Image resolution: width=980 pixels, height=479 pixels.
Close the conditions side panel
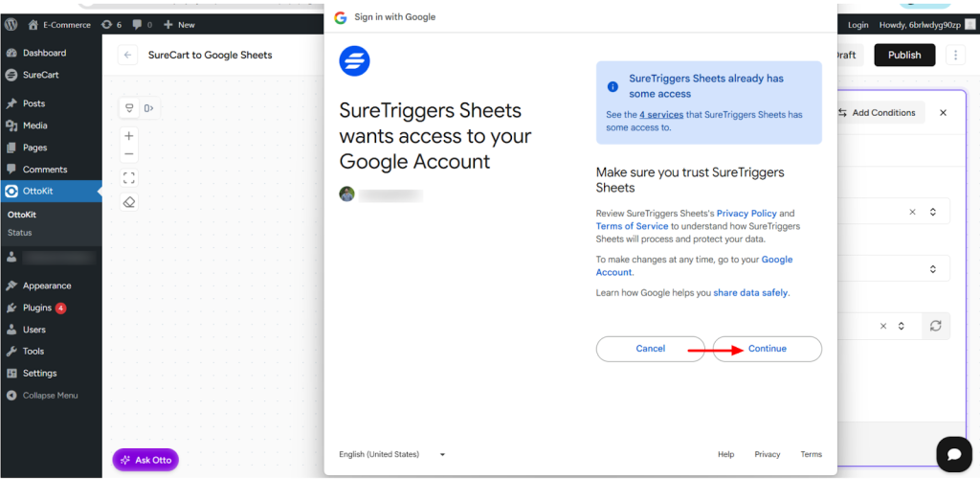click(x=943, y=113)
